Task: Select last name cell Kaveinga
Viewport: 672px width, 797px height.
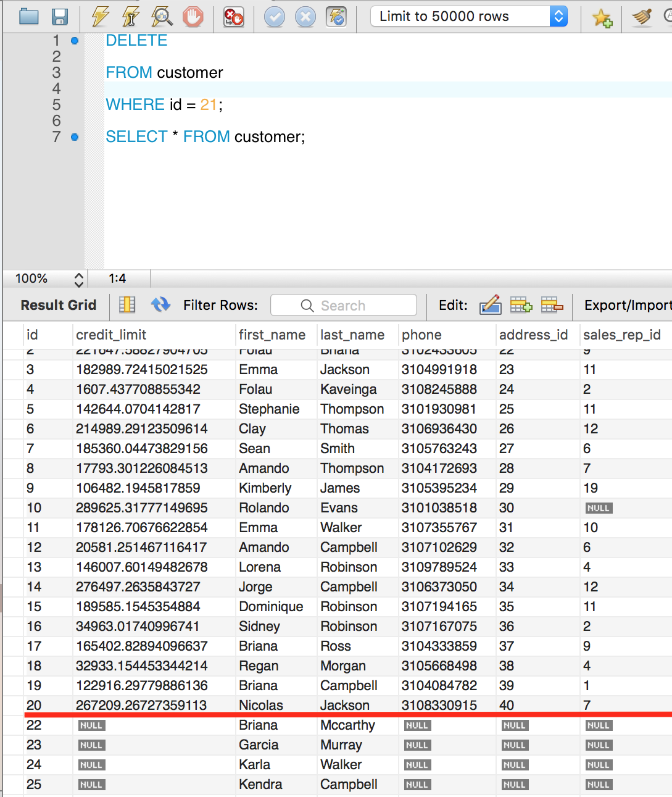Action: (x=349, y=389)
